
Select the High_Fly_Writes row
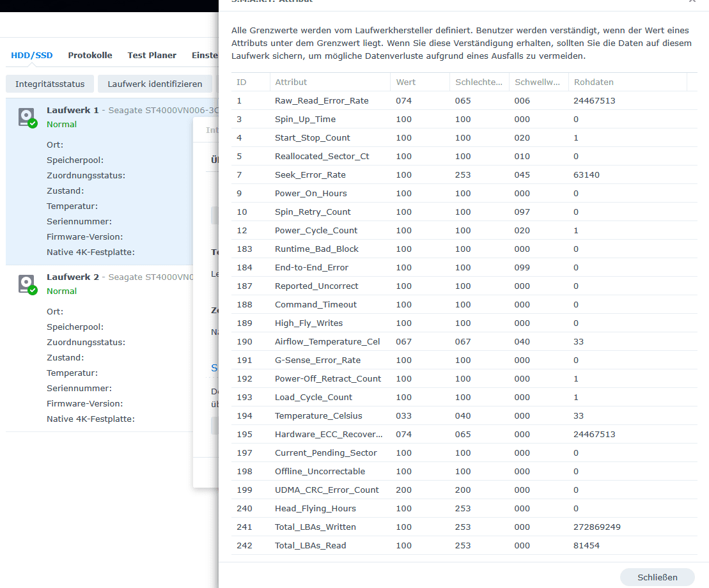(464, 323)
